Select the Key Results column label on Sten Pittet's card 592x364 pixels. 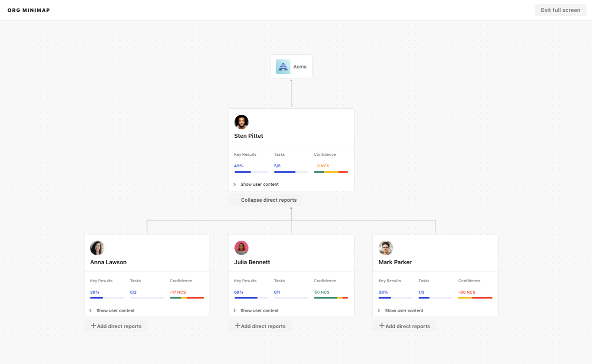coord(245,154)
